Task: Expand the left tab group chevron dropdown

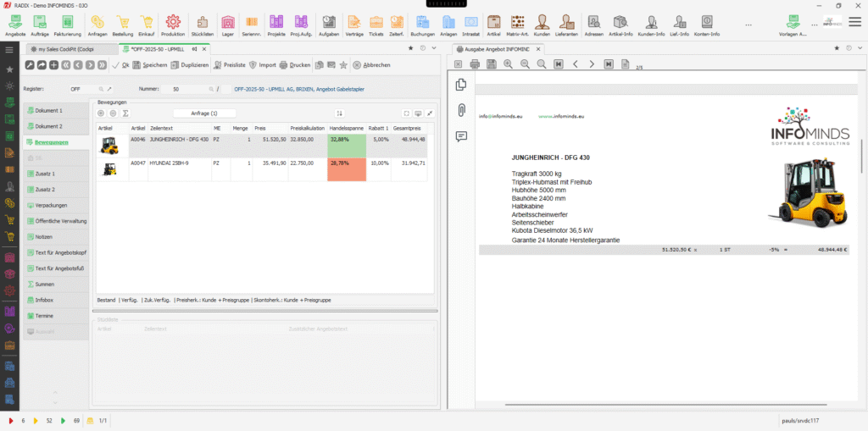Action: 434,48
